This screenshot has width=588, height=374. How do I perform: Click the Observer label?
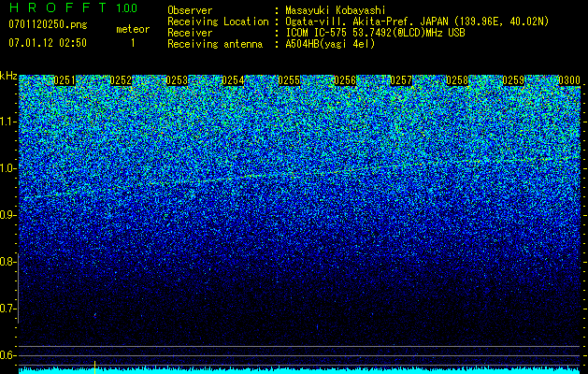190,10
